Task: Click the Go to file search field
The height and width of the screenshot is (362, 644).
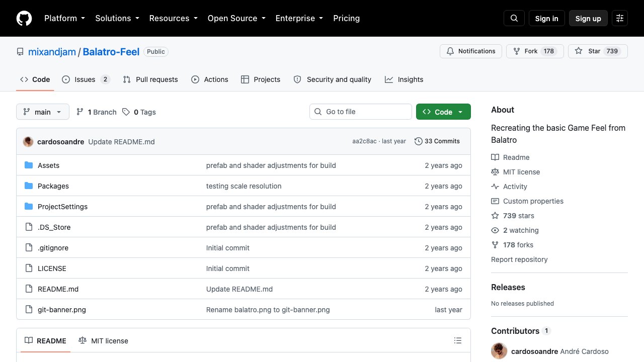Action: pyautogui.click(x=361, y=112)
